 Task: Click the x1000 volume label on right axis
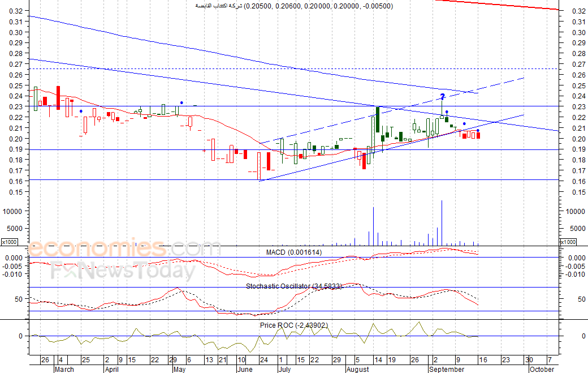[568, 242]
